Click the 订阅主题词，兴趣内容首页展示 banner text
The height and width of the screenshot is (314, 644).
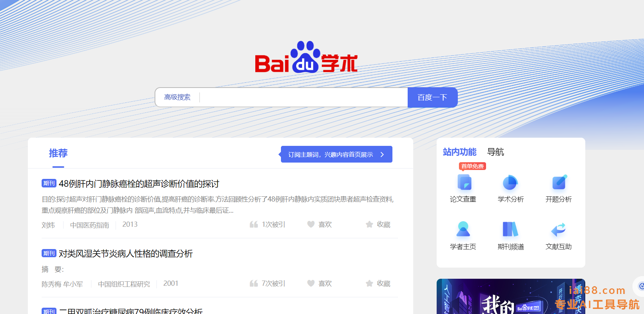point(331,154)
